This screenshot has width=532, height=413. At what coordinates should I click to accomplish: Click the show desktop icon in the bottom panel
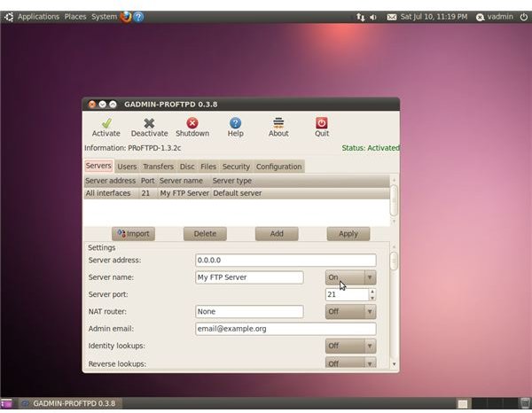pos(6,403)
